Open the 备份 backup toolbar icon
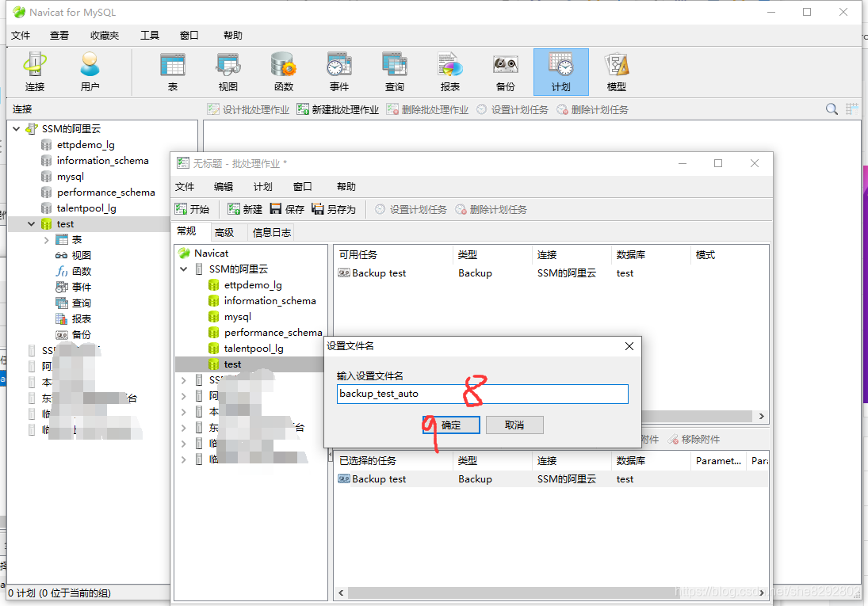Image resolution: width=868 pixels, height=606 pixels. [506, 72]
